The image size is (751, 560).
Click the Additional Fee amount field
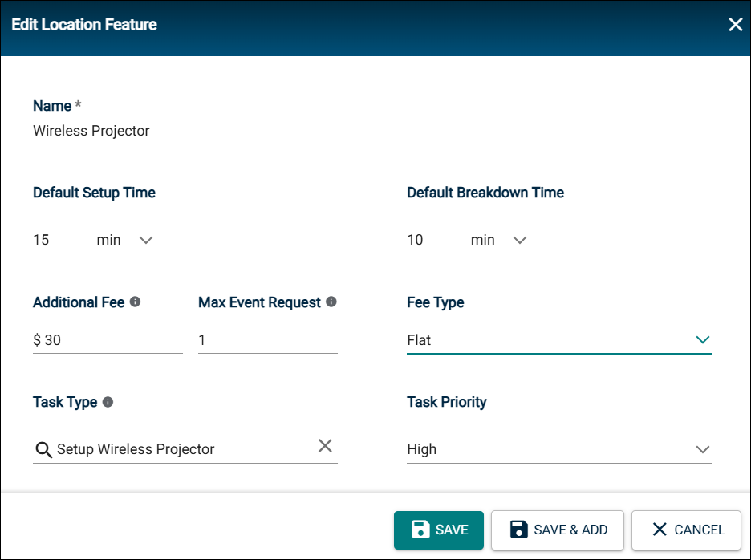point(108,340)
